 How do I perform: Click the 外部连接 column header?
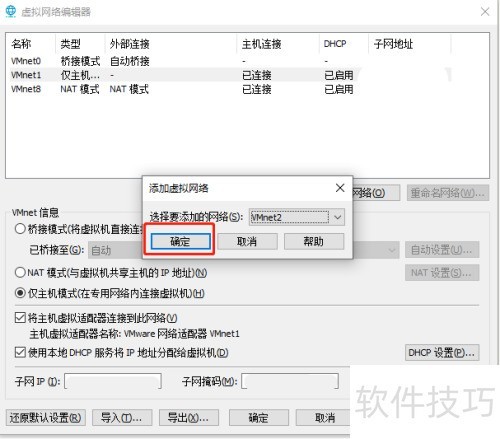pyautogui.click(x=171, y=44)
